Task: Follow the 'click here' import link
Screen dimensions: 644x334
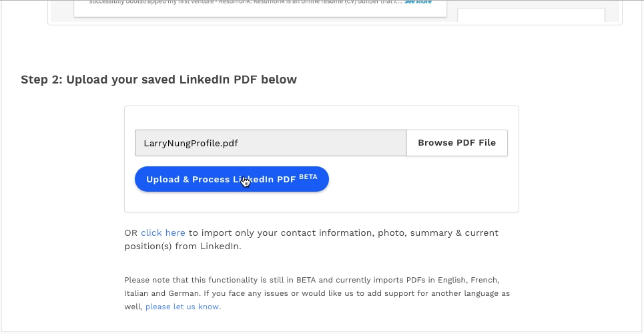Action: [x=163, y=233]
